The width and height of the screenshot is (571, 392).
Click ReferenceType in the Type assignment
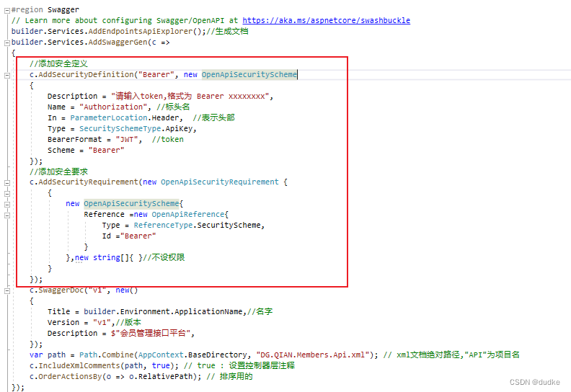(x=163, y=226)
